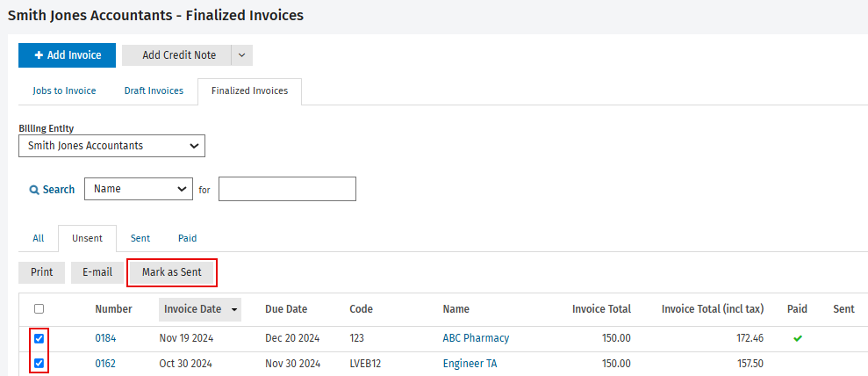Click the code 123 cell
This screenshot has width=868, height=376.
tap(357, 338)
